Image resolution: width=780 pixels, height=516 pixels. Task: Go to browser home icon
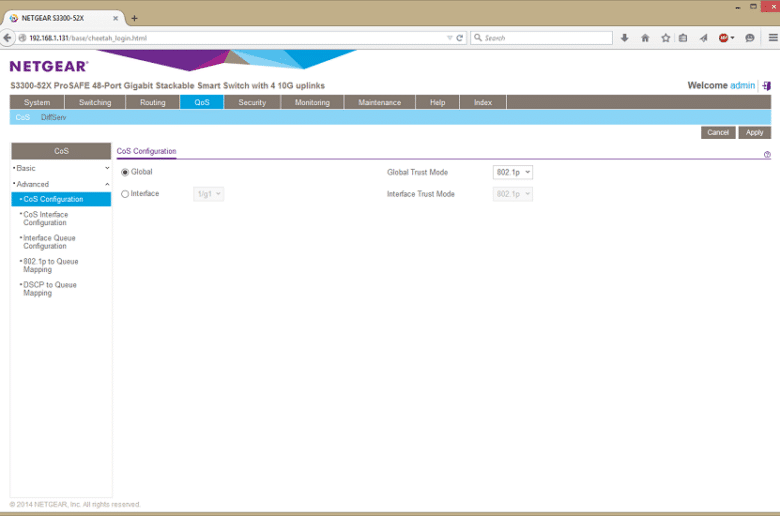tap(645, 38)
